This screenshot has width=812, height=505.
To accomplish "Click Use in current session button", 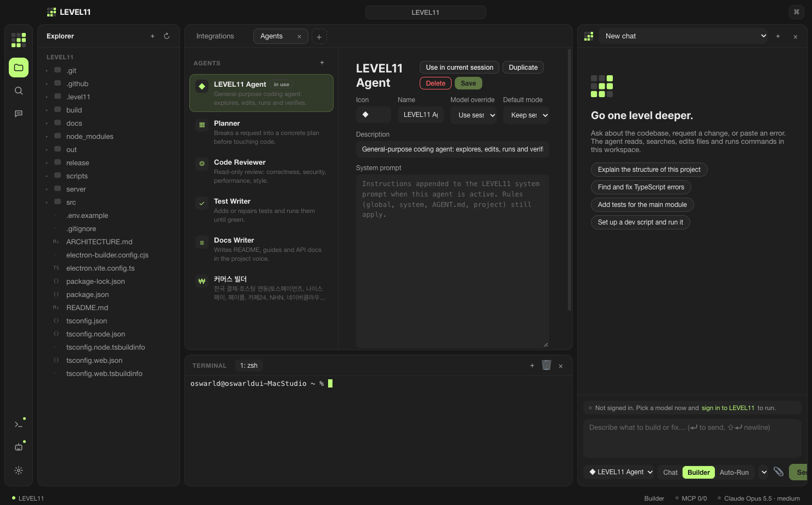I will coord(460,68).
